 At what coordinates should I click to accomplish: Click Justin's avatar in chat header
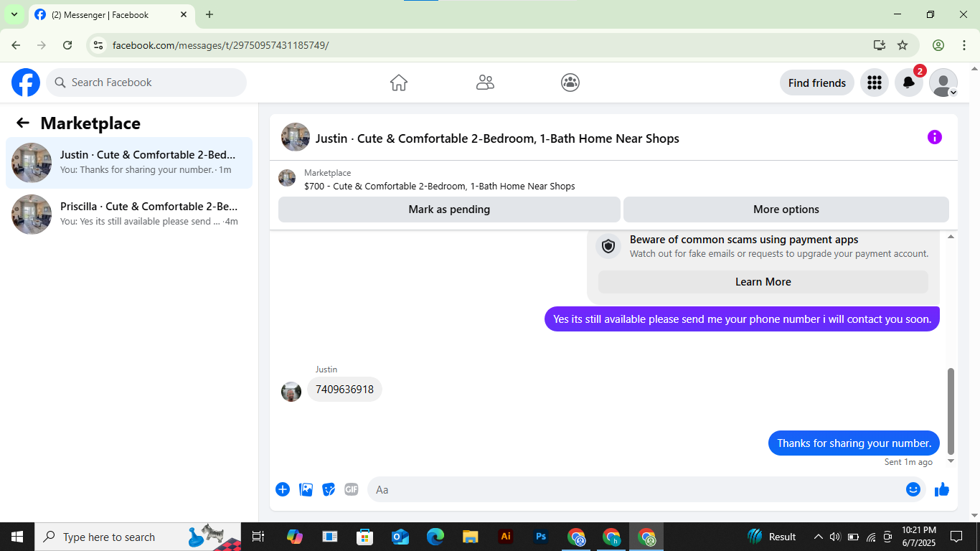pos(296,137)
